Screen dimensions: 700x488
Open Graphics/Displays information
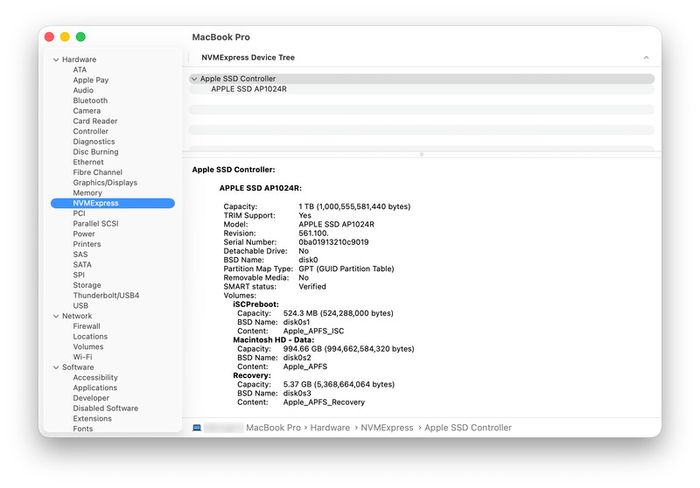[x=105, y=183]
